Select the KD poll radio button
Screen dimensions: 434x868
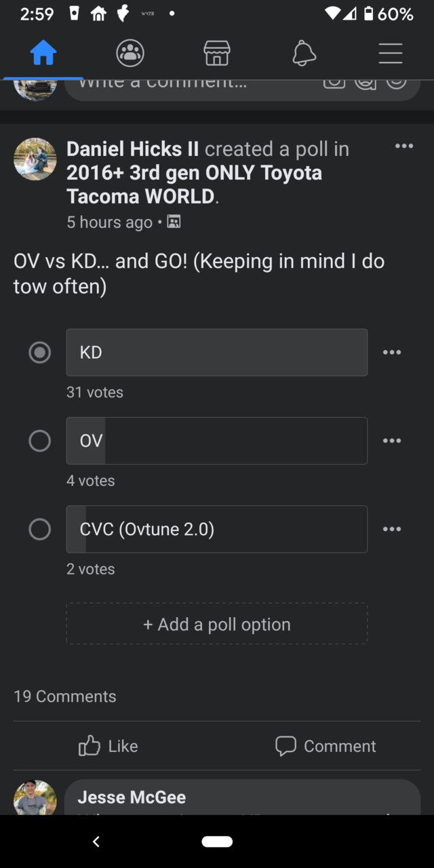pos(40,353)
